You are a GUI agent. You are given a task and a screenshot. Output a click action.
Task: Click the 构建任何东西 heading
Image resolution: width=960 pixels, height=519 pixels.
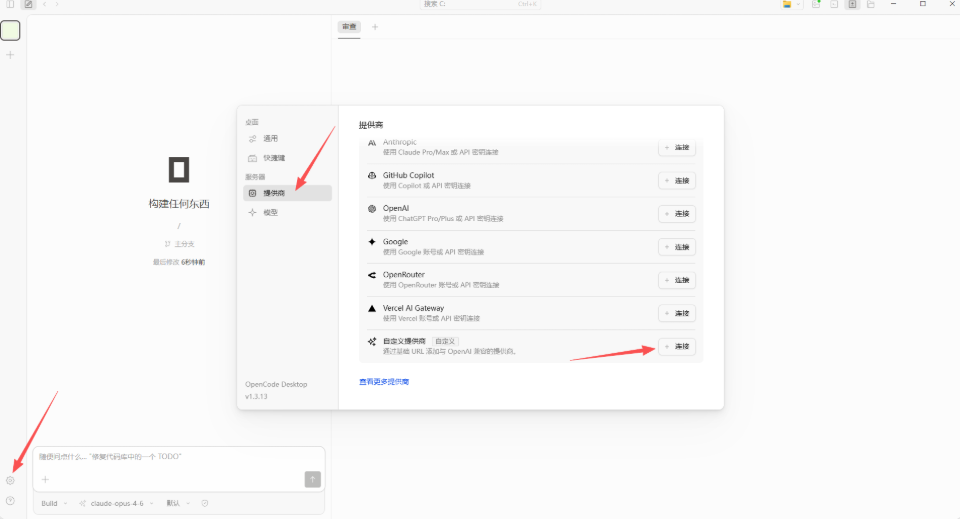(179, 204)
